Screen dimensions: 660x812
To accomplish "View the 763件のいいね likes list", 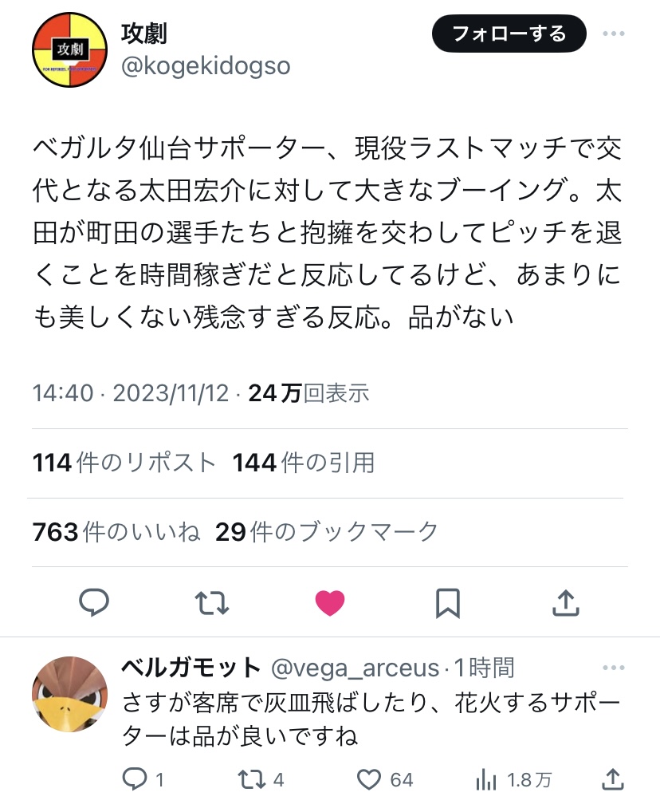I will pyautogui.click(x=116, y=532).
